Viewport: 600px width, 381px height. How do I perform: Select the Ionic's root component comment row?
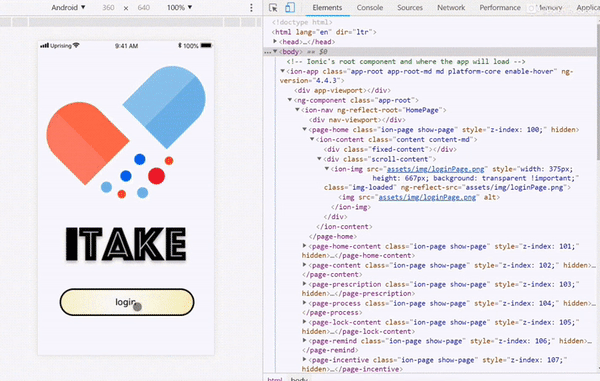click(x=406, y=62)
